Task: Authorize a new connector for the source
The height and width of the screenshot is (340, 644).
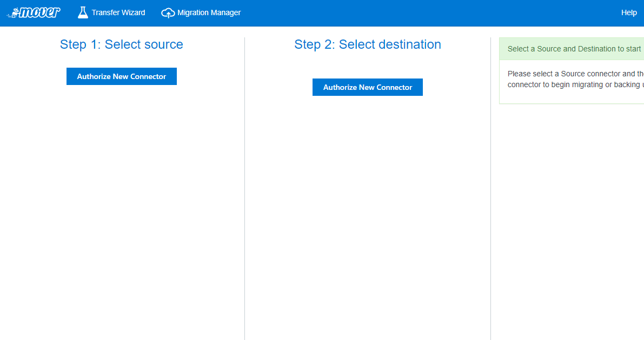Action: [x=122, y=76]
